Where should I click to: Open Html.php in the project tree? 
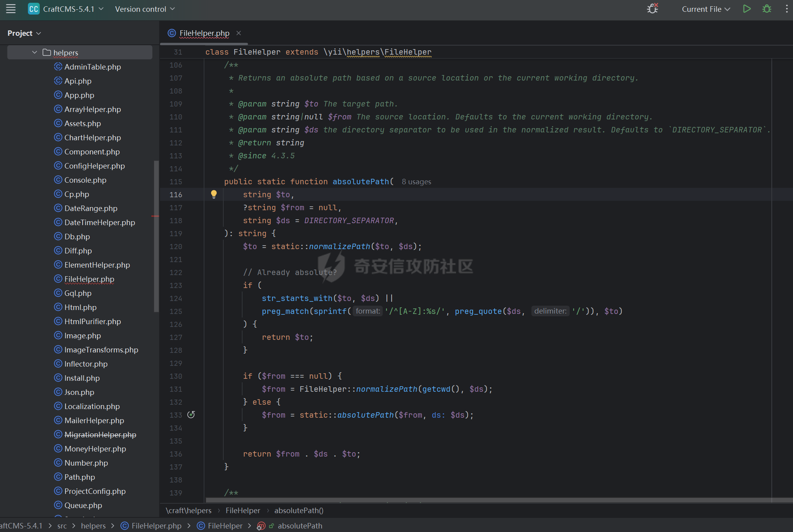(80, 307)
